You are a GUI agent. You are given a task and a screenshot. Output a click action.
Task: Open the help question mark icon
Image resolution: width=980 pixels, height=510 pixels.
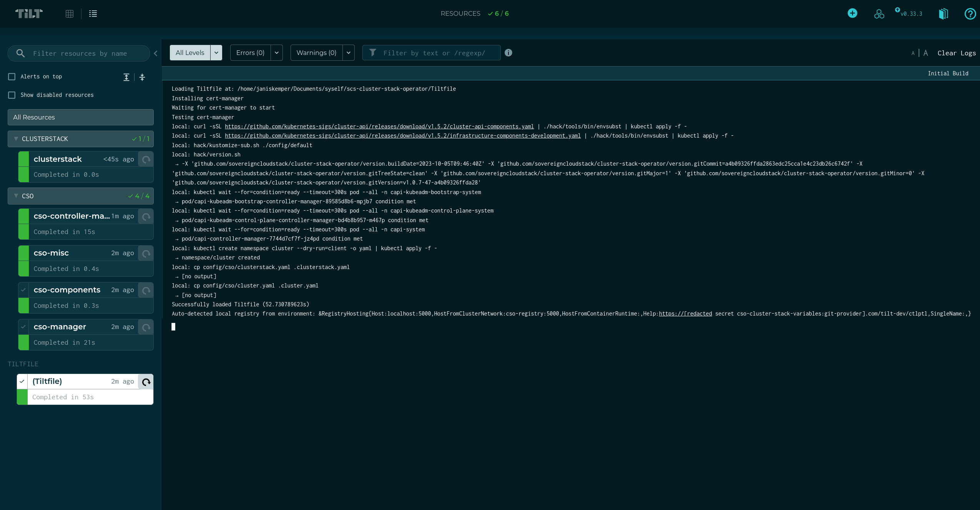pyautogui.click(x=970, y=14)
